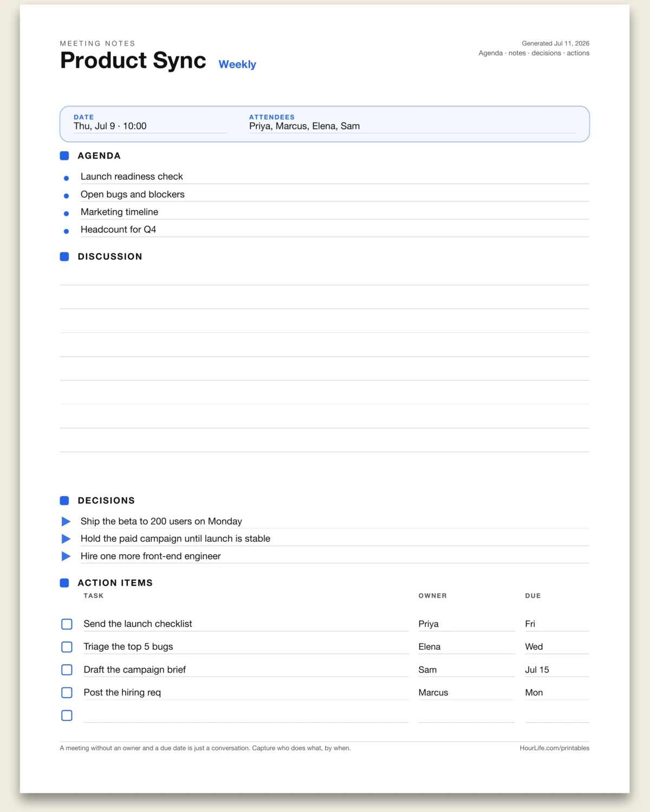
Task: Click the DISCUSSION section heading
Action: 110,257
